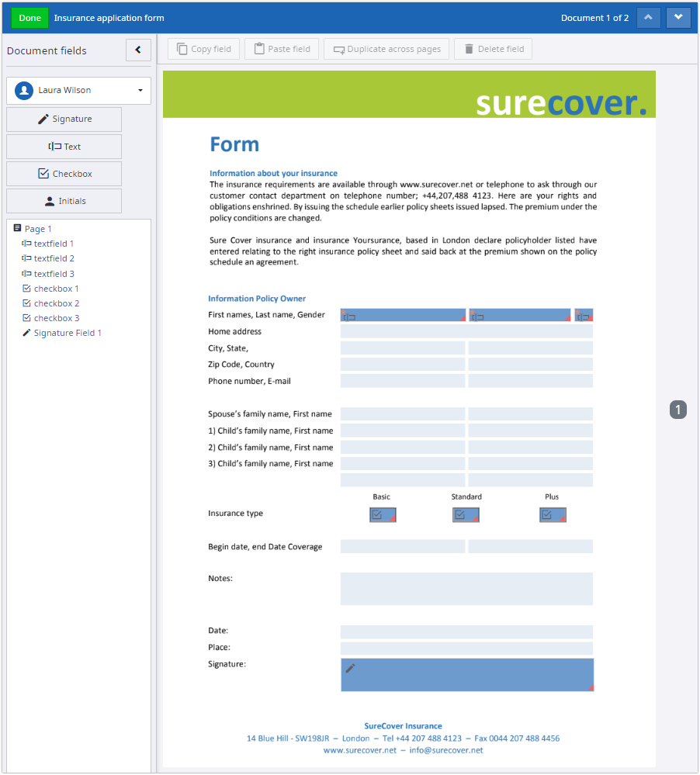This screenshot has width=700, height=775.
Task: Select the Checkbox field tool
Action: coord(64,173)
